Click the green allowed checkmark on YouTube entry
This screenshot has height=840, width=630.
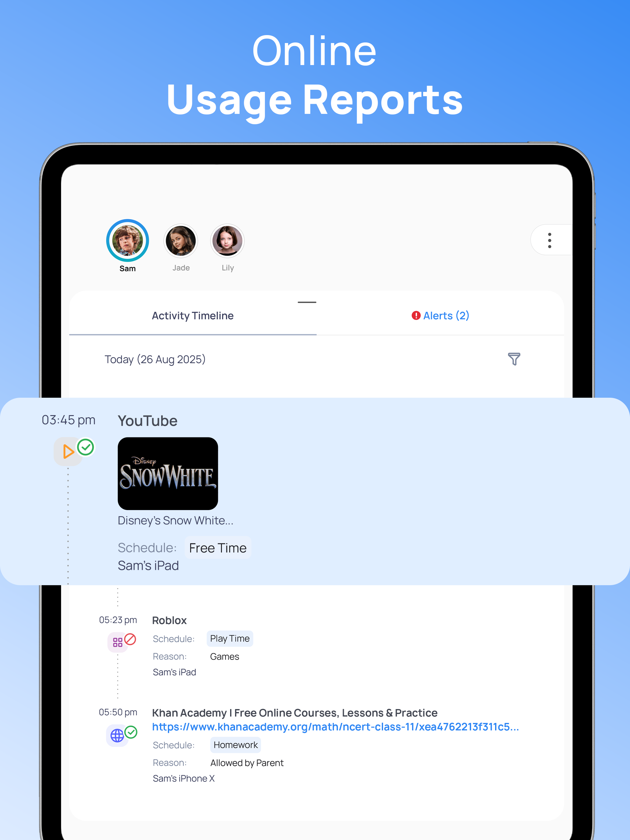coord(86,447)
